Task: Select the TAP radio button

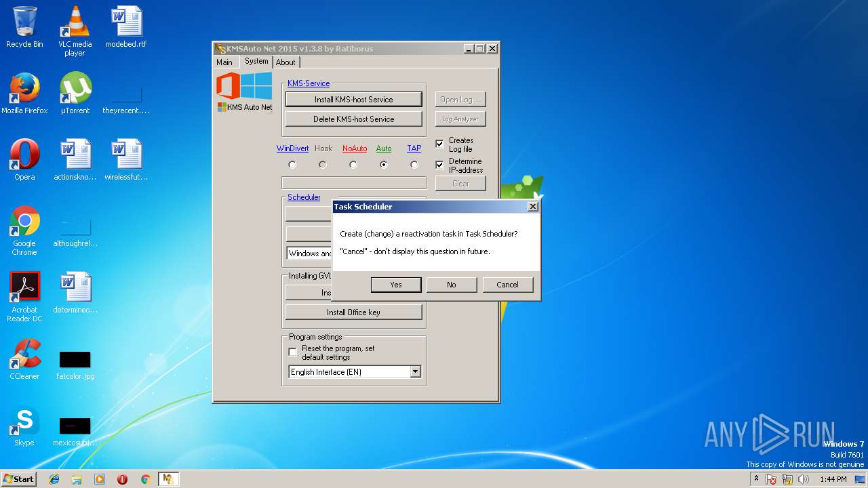Action: coord(414,165)
